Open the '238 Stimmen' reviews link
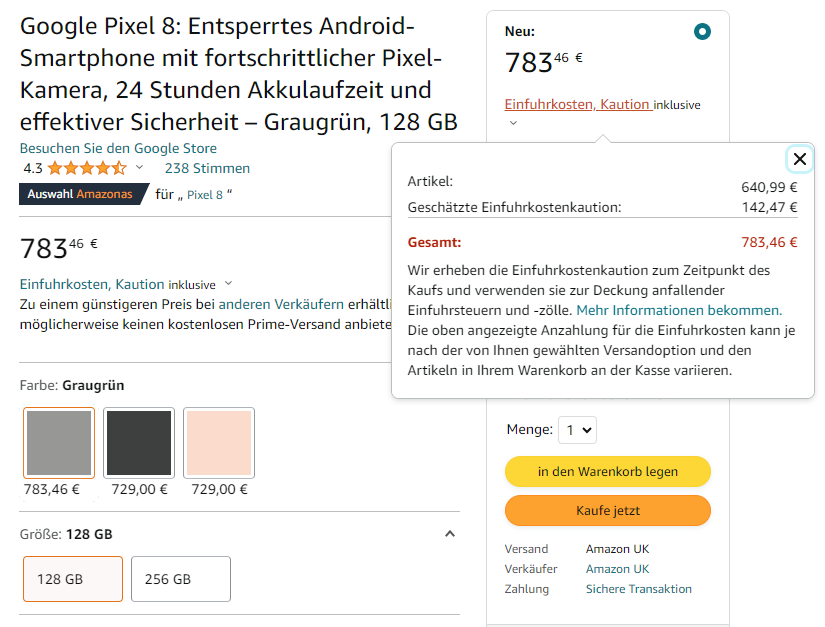 pos(207,168)
